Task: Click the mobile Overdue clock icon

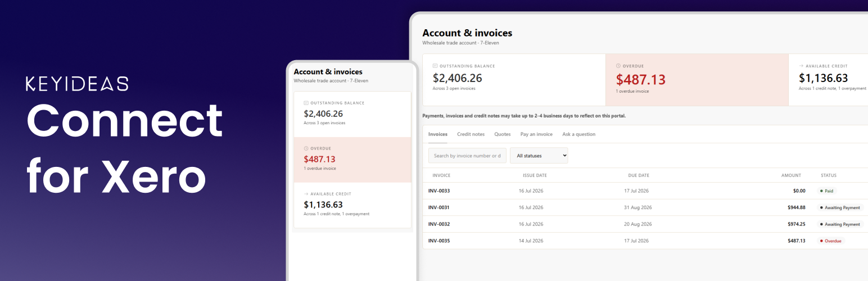Action: (306, 148)
